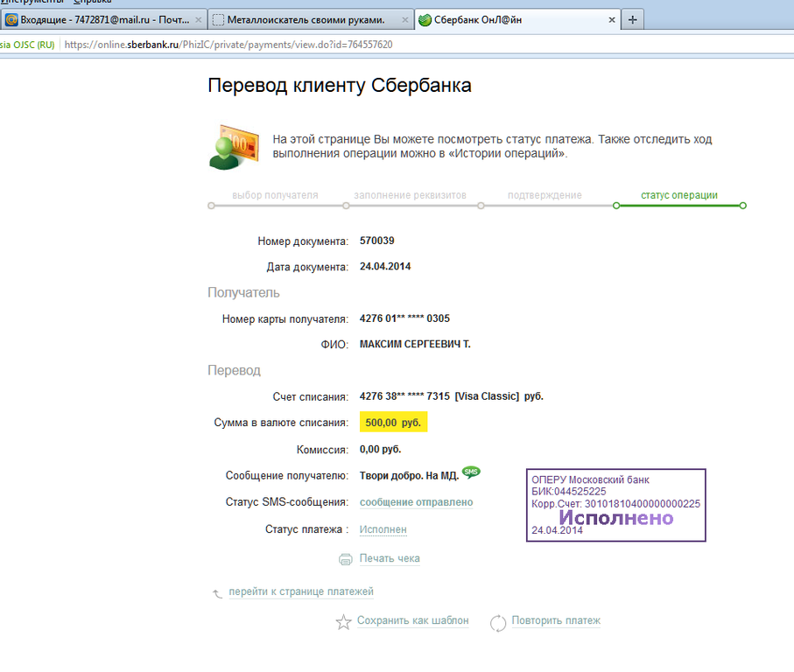The height and width of the screenshot is (672, 794).
Task: Click the Исполнено bank stamp
Action: [615, 505]
